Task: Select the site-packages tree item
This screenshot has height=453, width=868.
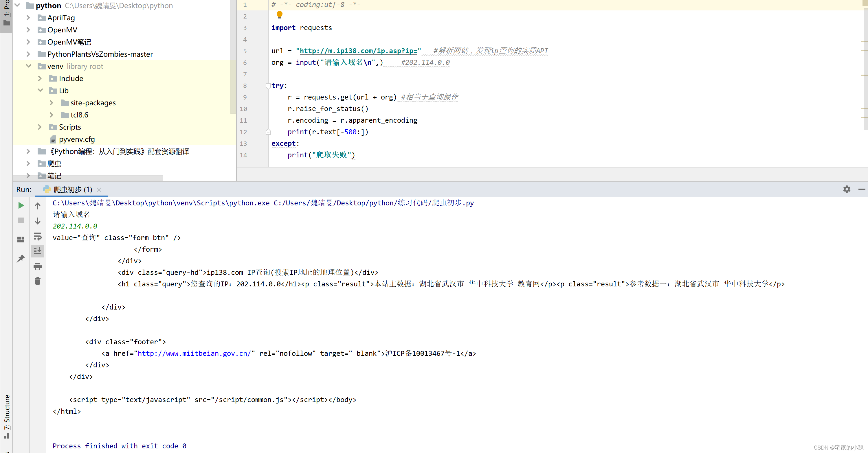Action: 93,103
